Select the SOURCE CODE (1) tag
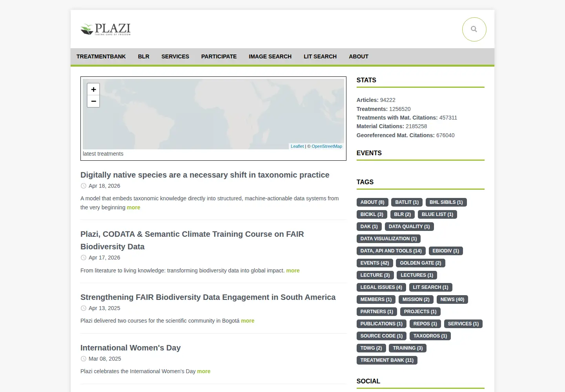 click(x=382, y=336)
